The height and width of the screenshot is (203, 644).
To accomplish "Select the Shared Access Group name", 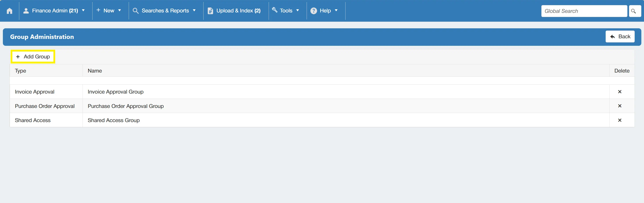I will point(113,120).
